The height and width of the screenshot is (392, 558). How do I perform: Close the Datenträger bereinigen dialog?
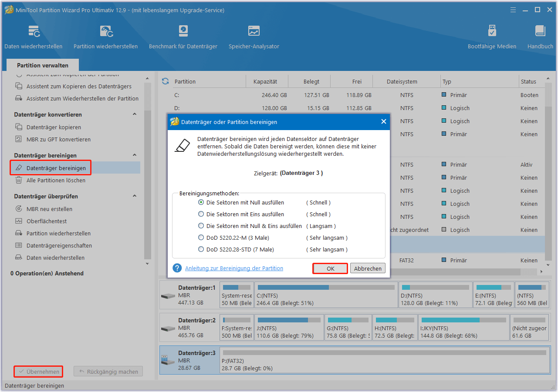pos(383,121)
